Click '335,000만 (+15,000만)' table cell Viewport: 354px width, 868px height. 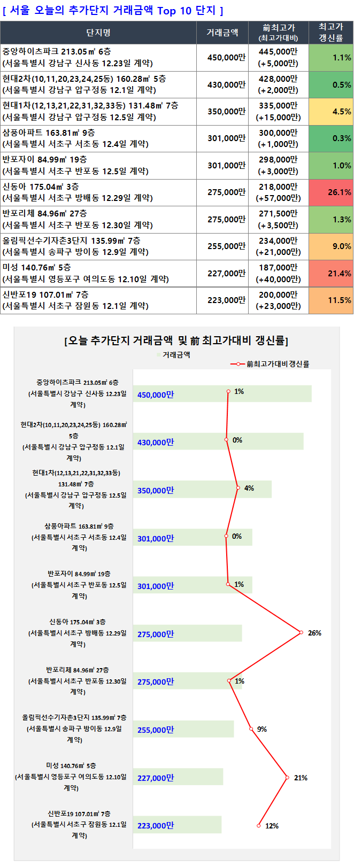pos(279,112)
